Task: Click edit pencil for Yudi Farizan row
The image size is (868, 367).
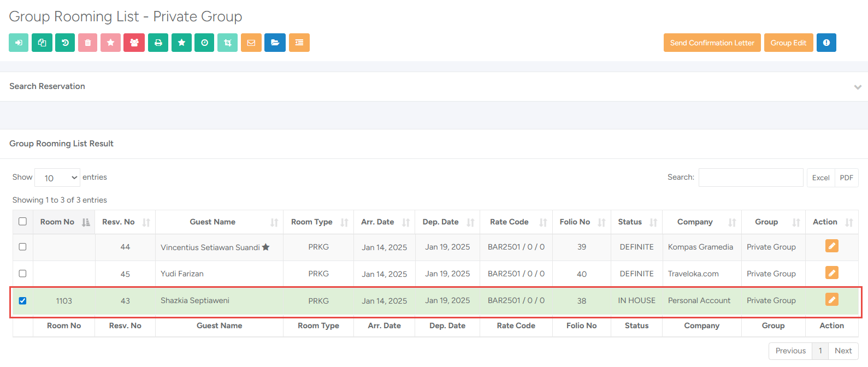Action: pos(831,273)
